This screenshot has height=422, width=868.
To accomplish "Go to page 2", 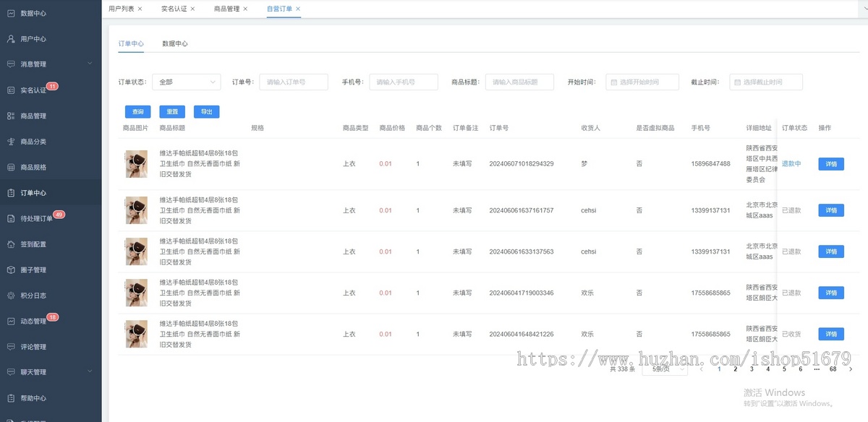I will point(736,369).
